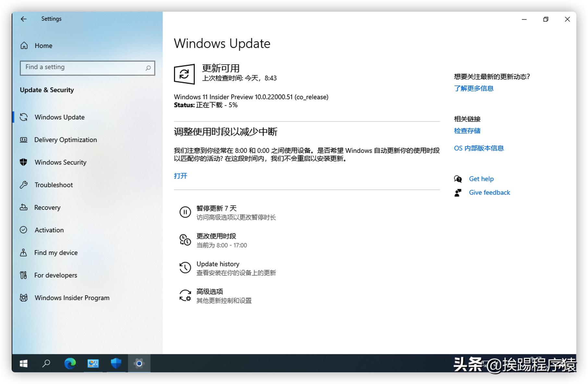Select Home in the sidebar
The width and height of the screenshot is (588, 384).
click(x=43, y=45)
